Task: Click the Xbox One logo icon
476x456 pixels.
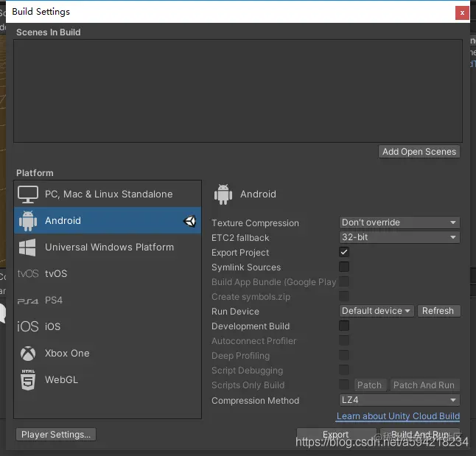Action: 28,354
